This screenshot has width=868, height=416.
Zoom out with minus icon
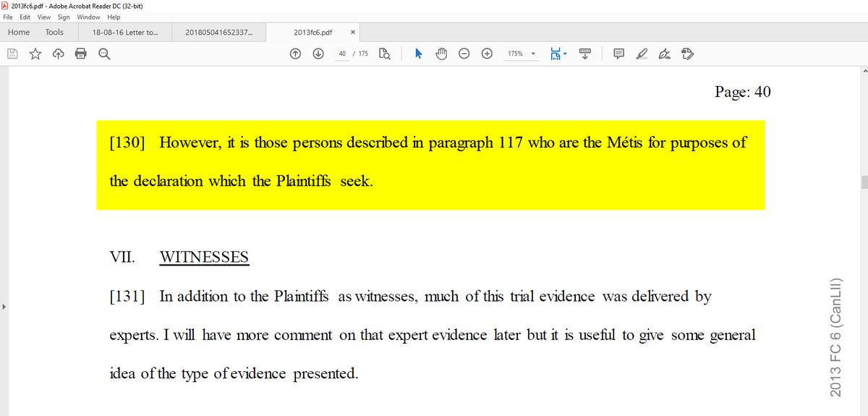pyautogui.click(x=465, y=54)
